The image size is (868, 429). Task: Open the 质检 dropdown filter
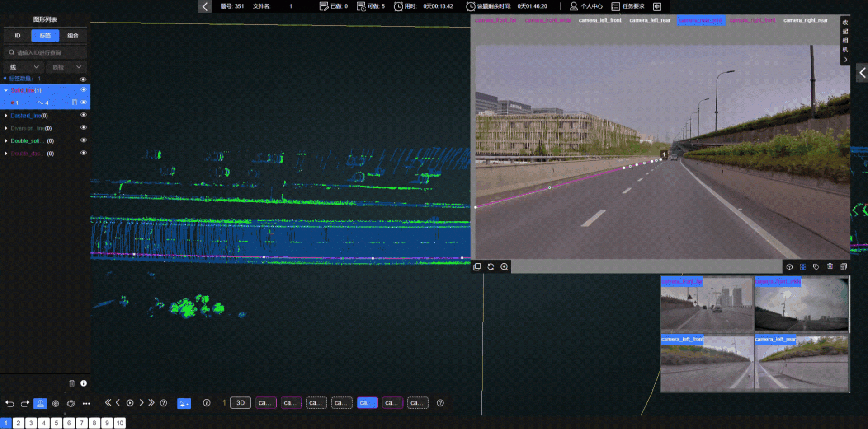tap(66, 67)
